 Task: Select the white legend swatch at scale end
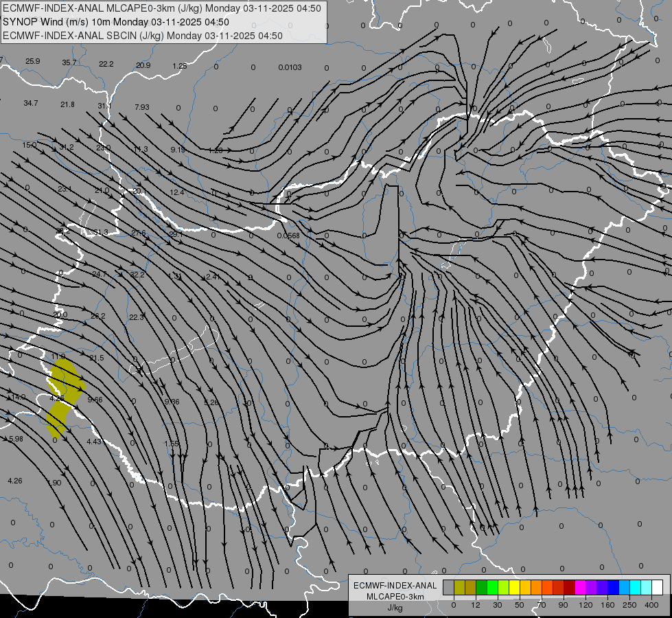pyautogui.click(x=658, y=588)
